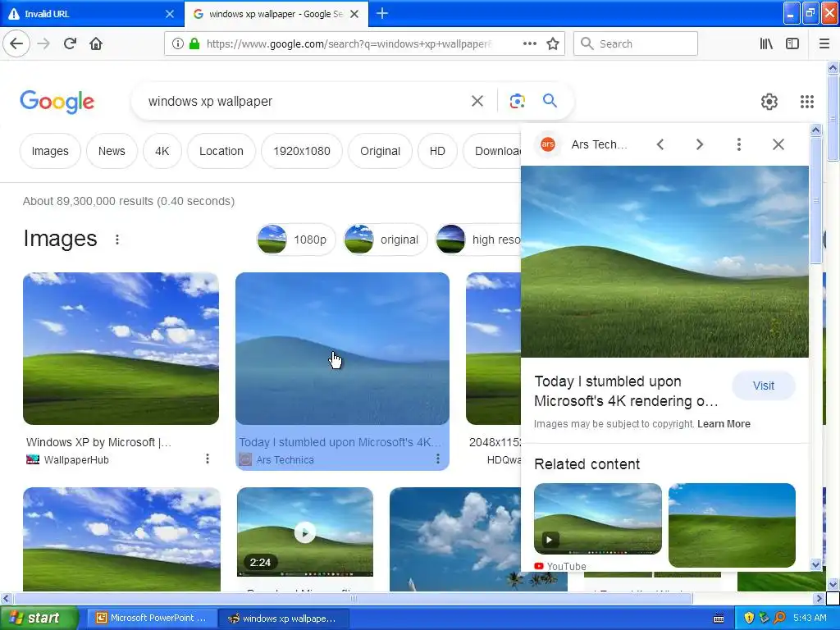Viewport: 840px width, 630px height.
Task: Close the Invalid URL tab
Action: 170,14
